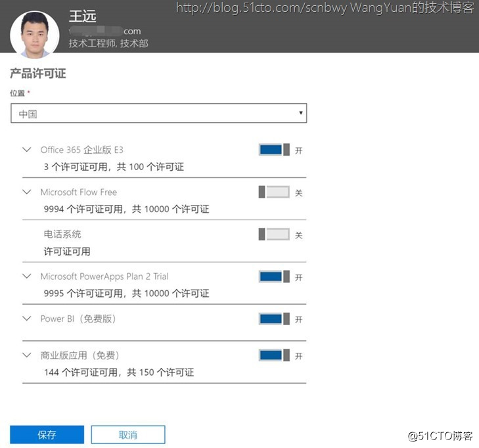The width and height of the screenshot is (479, 448).
Task: Click text 9994 个许可证可用，共 10000 个许可证
Action: coord(126,209)
